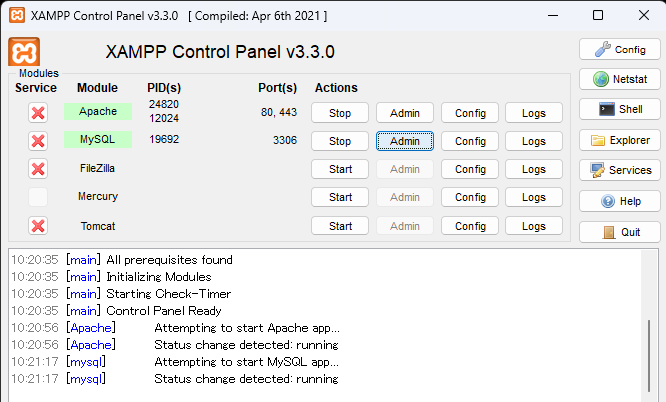Open the Apache Config menu
The width and height of the screenshot is (666, 402).
[x=470, y=113]
